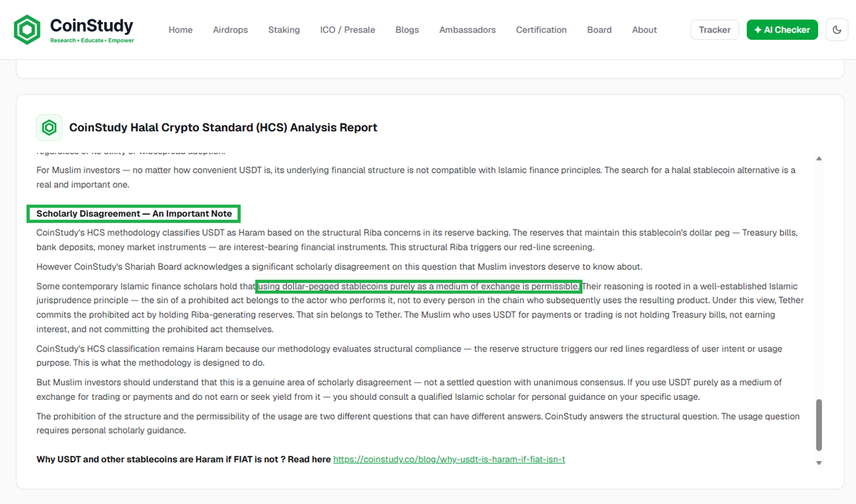Toggle dark mode moon icon
This screenshot has height=504, width=856.
[x=837, y=30]
